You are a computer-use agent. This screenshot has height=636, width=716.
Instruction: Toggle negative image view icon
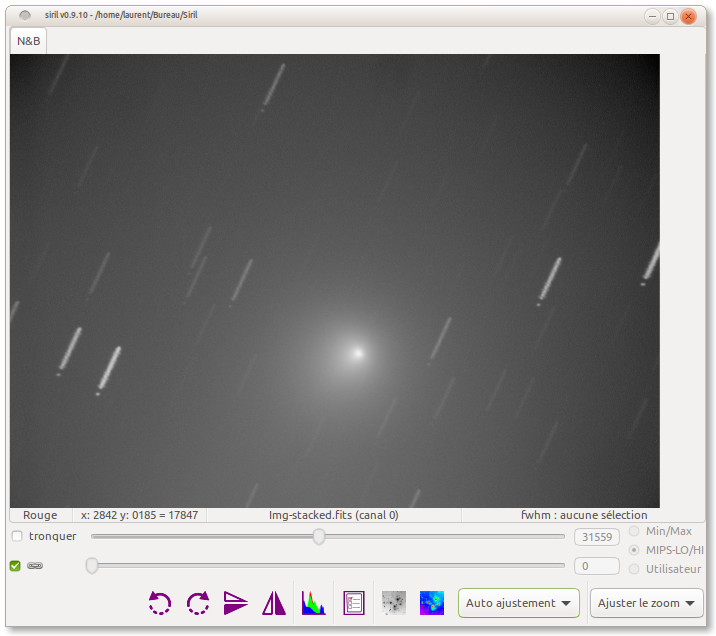click(394, 603)
